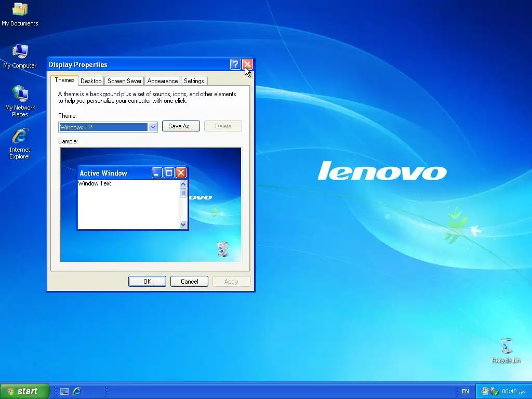Select the Internet Explorer desktop icon
This screenshot has height=399, width=532.
[20, 143]
